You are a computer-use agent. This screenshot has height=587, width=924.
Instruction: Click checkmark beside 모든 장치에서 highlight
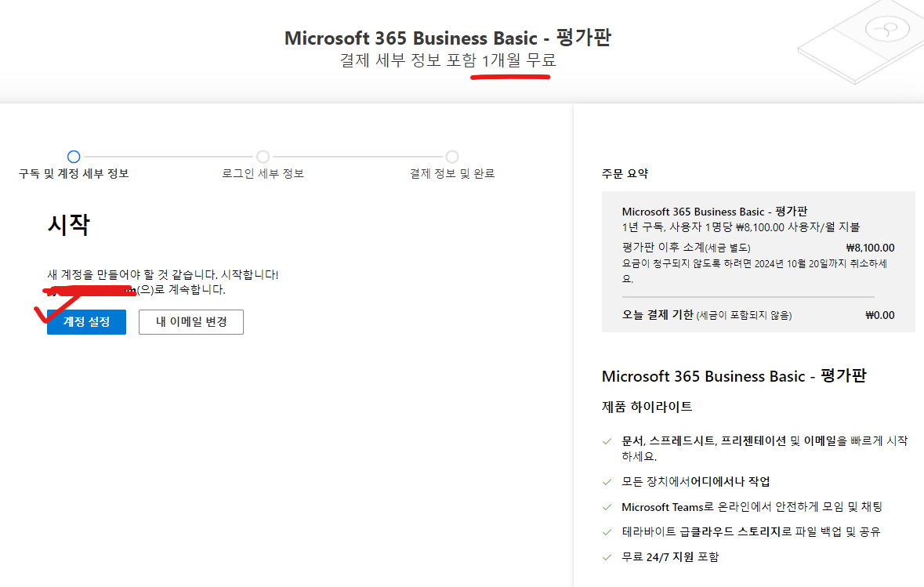607,482
